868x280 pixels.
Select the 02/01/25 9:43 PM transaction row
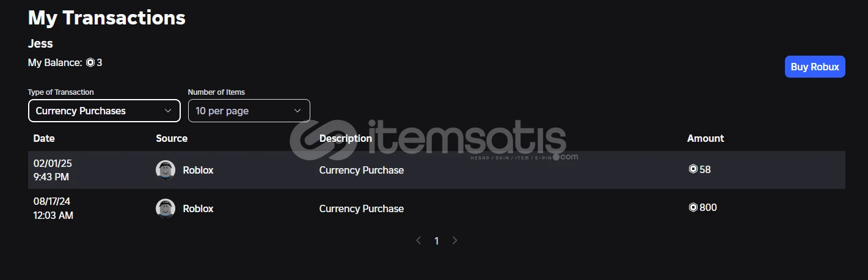coord(437,170)
